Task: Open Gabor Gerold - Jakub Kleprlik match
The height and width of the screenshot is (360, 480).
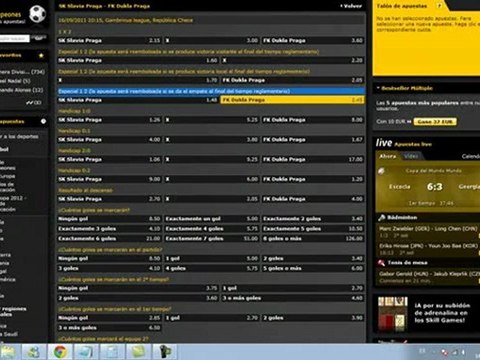Action: tap(429, 277)
